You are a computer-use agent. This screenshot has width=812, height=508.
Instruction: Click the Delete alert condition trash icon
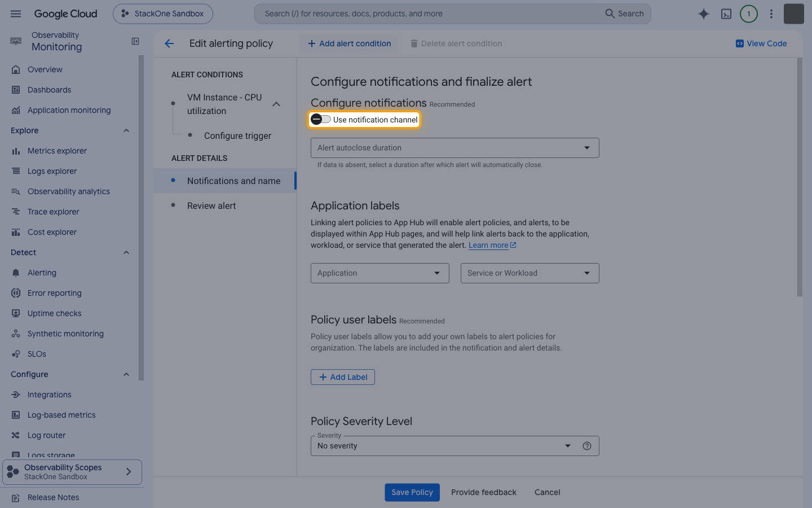coord(414,43)
